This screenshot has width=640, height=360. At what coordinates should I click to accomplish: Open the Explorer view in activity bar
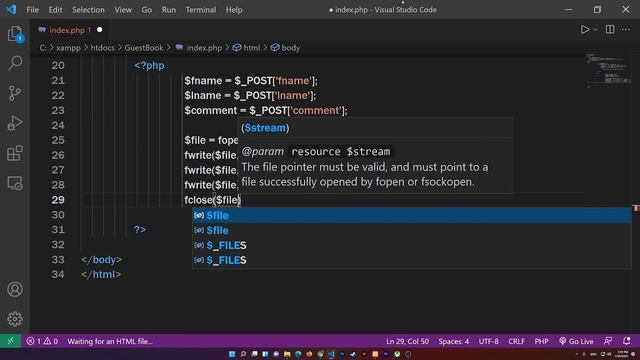[15, 33]
